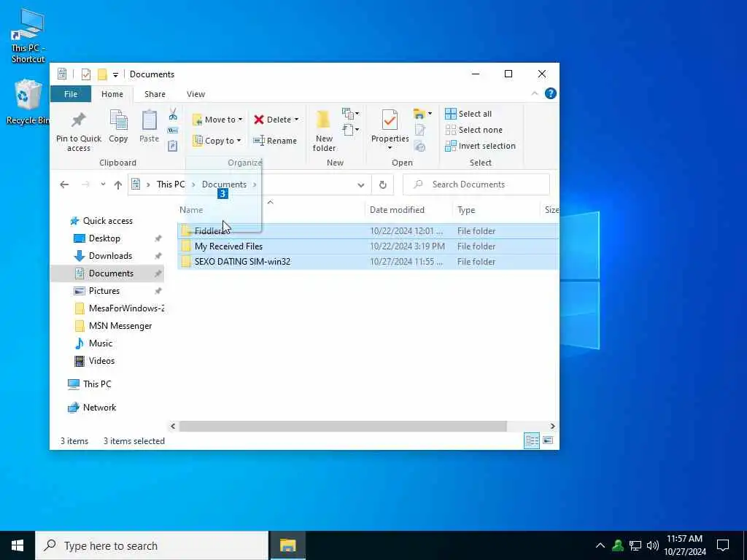Click the Paste shortcut icon
Screen dimensions: 747x560
(x=172, y=146)
